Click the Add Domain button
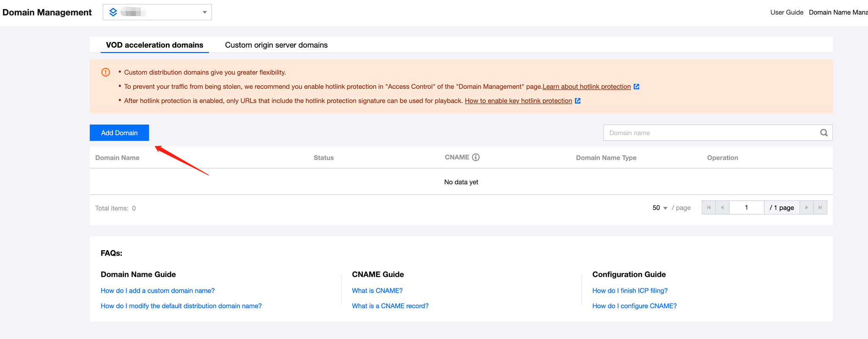 tap(119, 133)
